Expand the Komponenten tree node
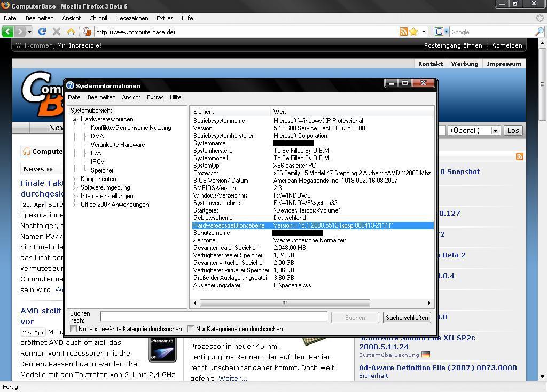 tap(74, 179)
